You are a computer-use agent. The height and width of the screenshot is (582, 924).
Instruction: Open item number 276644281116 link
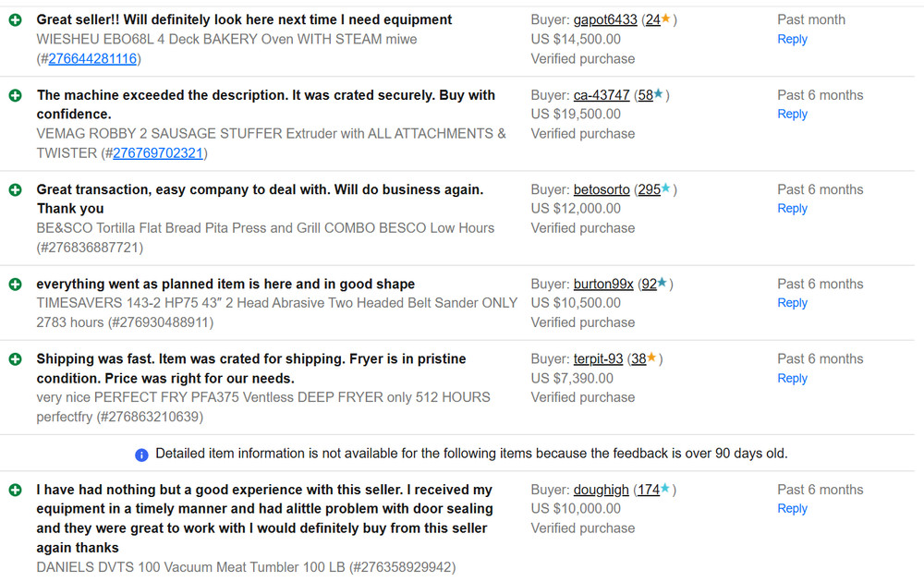92,59
